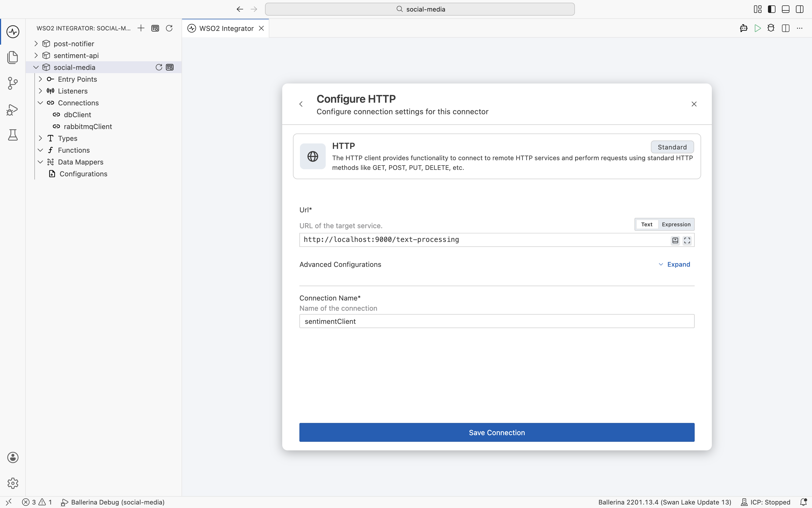Click the Save Connection button
This screenshot has width=812, height=508.
click(496, 432)
